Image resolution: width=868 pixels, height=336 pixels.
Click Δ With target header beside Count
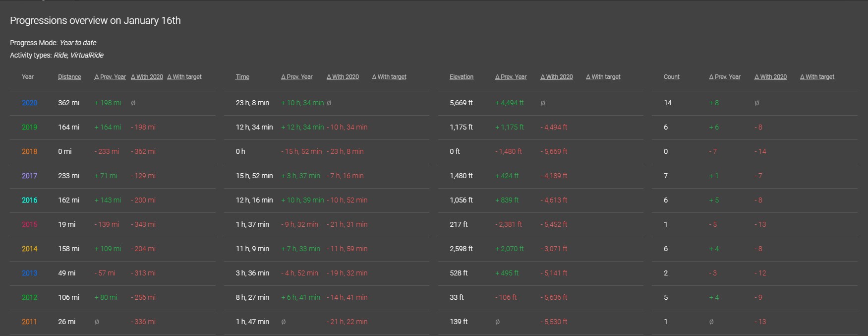[817, 77]
